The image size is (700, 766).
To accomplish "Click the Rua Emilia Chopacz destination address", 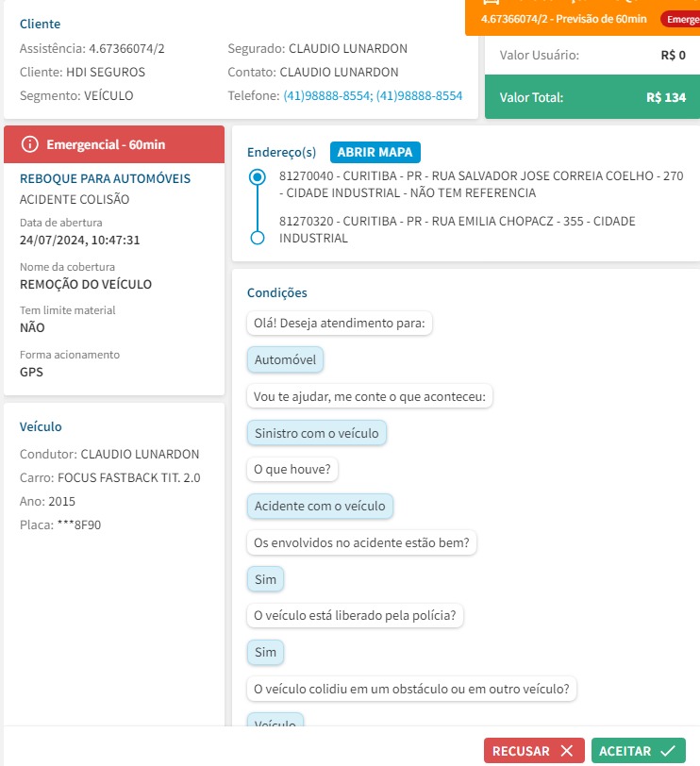I will coord(458,229).
